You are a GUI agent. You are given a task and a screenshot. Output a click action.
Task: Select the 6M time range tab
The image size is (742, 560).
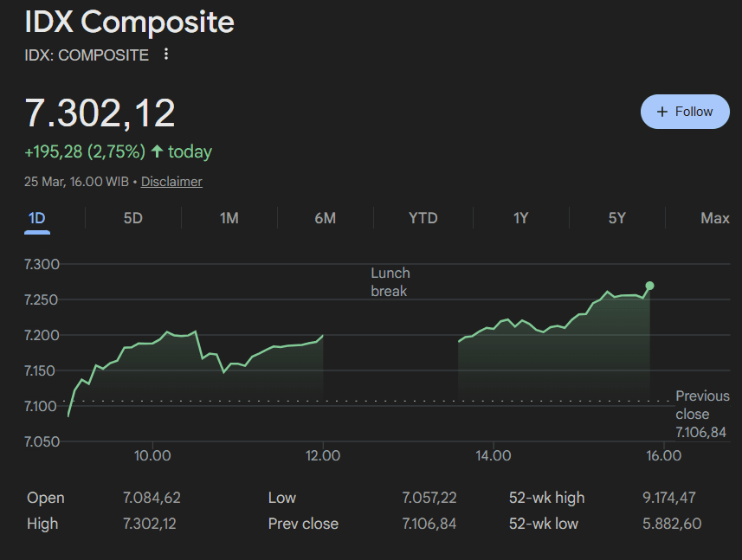[x=325, y=218]
